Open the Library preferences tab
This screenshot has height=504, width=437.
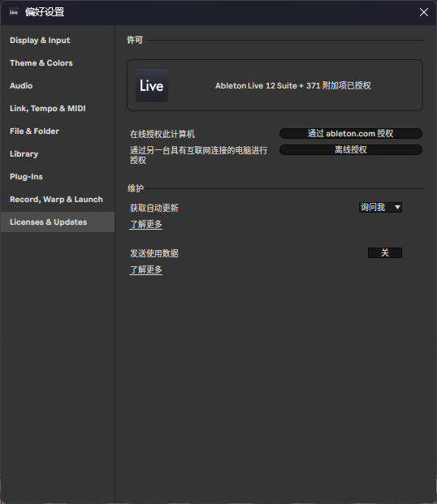click(x=24, y=154)
